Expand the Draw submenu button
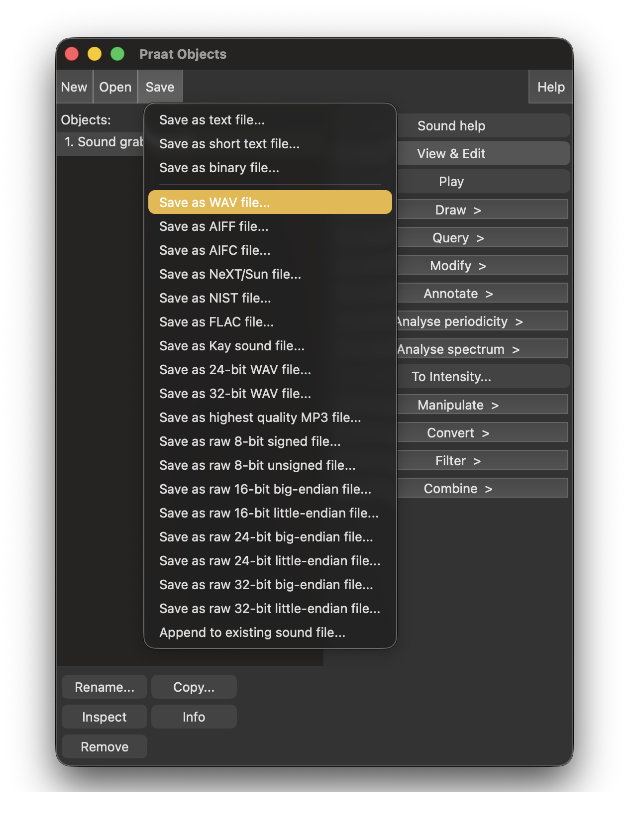 [x=482, y=210]
